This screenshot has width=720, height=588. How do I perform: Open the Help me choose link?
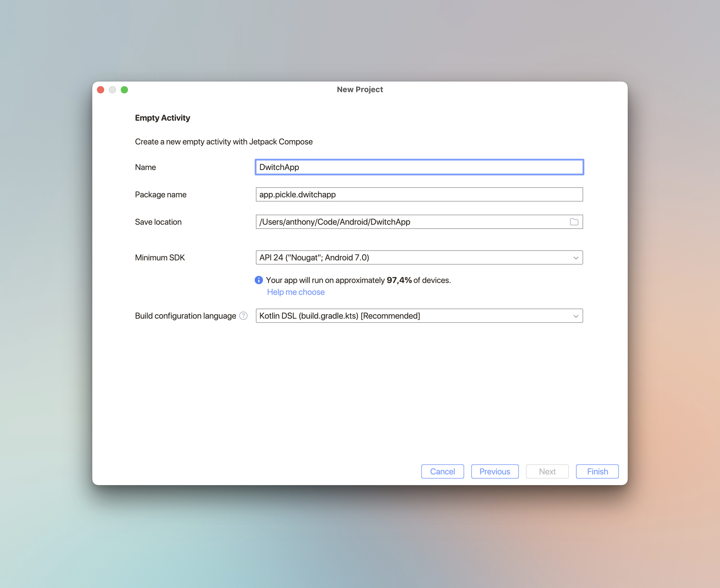(x=296, y=292)
